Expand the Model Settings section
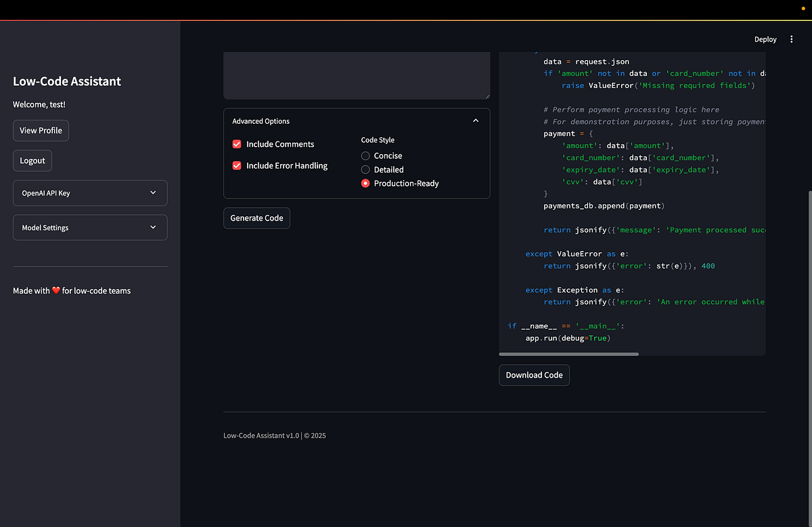Image resolution: width=812 pixels, height=527 pixels. pyautogui.click(x=90, y=228)
